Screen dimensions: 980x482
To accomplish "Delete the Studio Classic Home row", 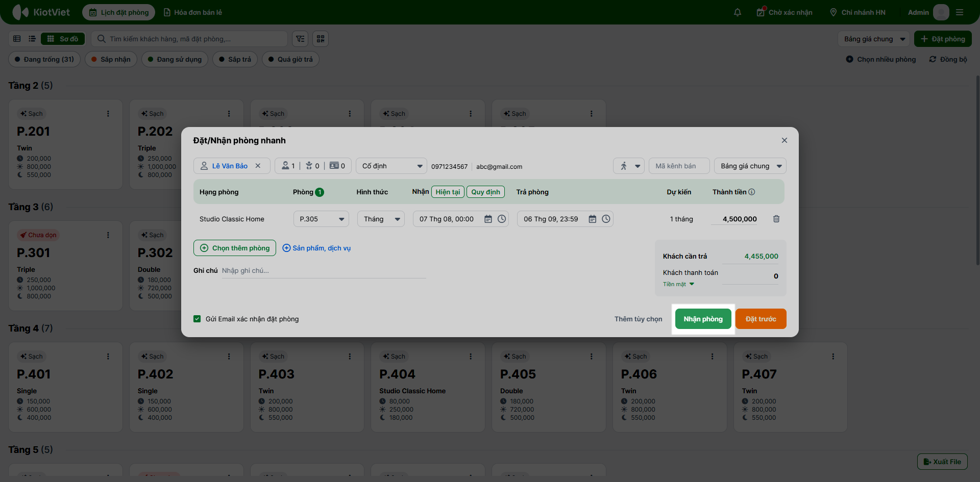I will (776, 219).
